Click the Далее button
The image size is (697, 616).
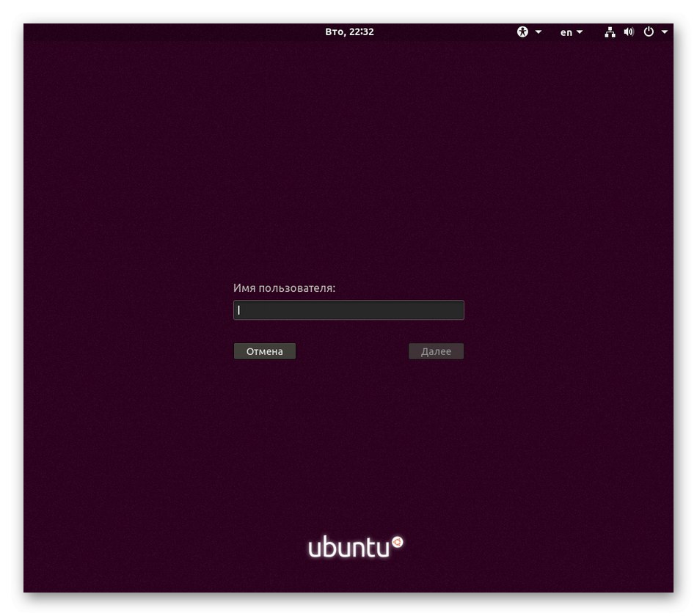(436, 351)
